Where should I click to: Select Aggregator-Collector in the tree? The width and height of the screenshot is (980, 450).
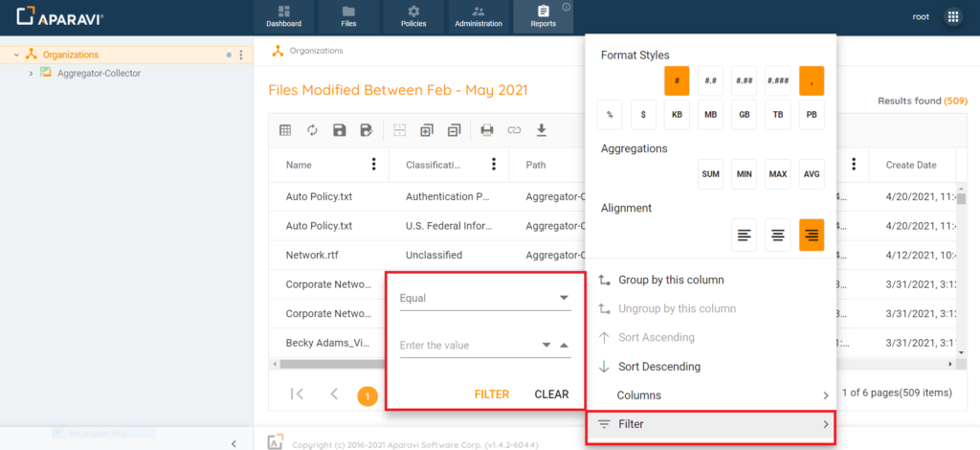coord(99,73)
